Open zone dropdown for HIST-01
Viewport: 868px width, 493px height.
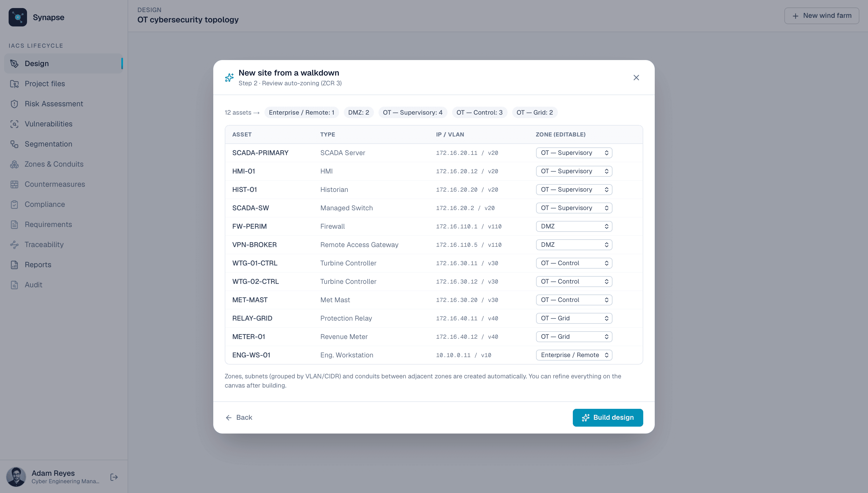574,190
